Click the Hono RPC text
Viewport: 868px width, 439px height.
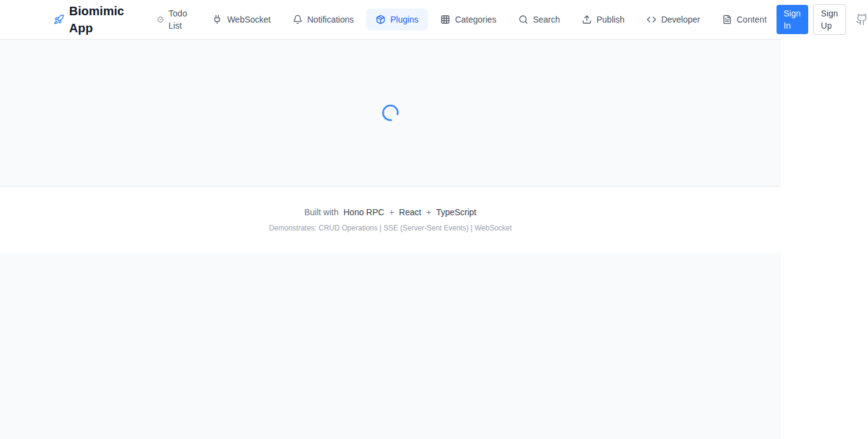click(x=364, y=212)
